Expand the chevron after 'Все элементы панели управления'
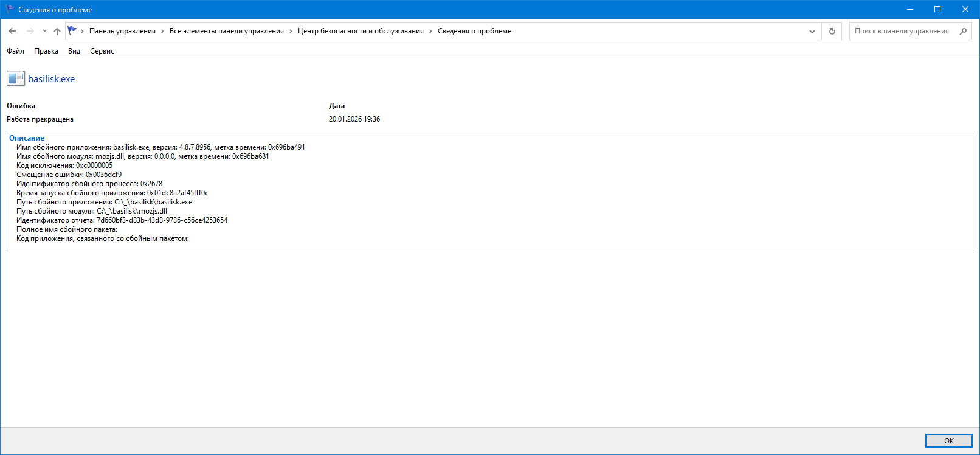 [x=291, y=31]
